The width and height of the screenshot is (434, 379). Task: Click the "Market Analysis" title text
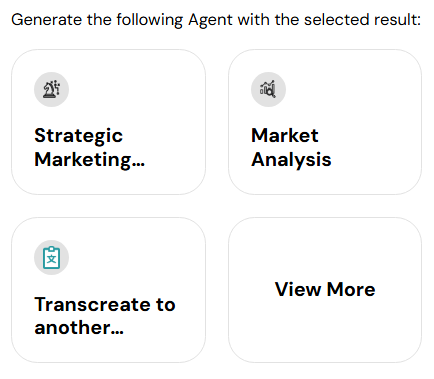[x=291, y=148]
